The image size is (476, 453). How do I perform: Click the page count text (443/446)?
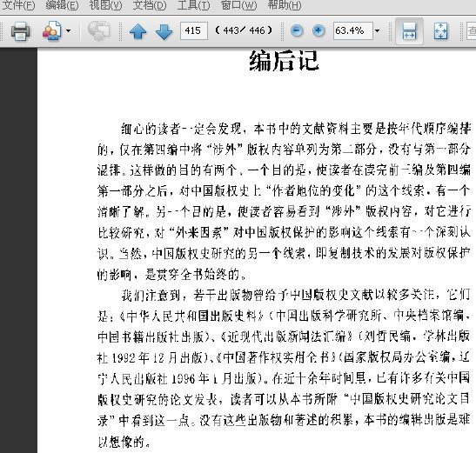point(244,30)
